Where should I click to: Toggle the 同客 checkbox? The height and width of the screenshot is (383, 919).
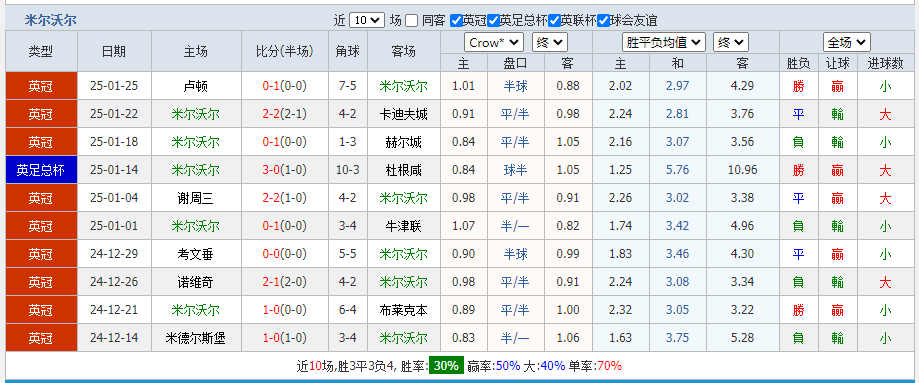pyautogui.click(x=411, y=21)
